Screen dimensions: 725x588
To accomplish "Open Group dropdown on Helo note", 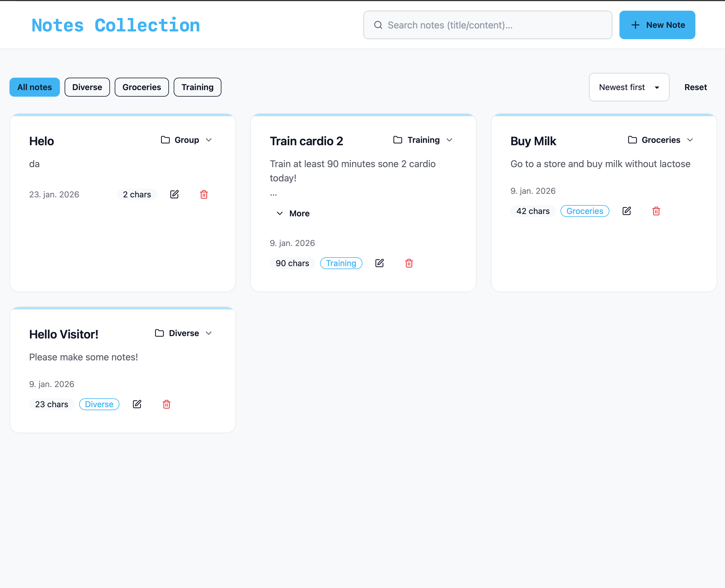I will point(186,140).
